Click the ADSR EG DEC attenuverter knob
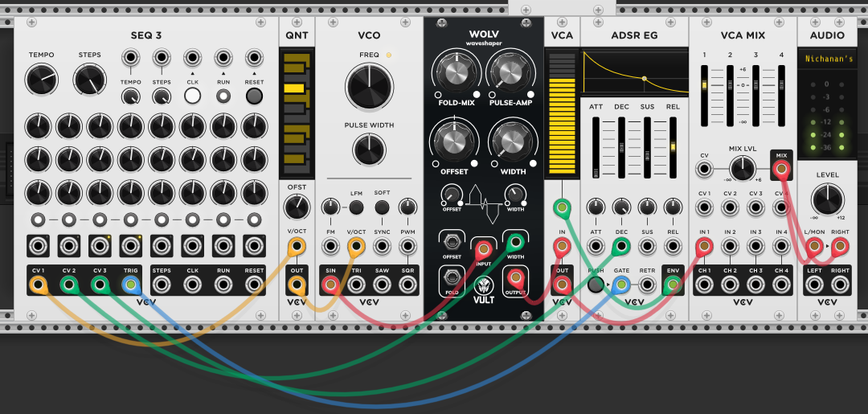The image size is (868, 414). [621, 207]
